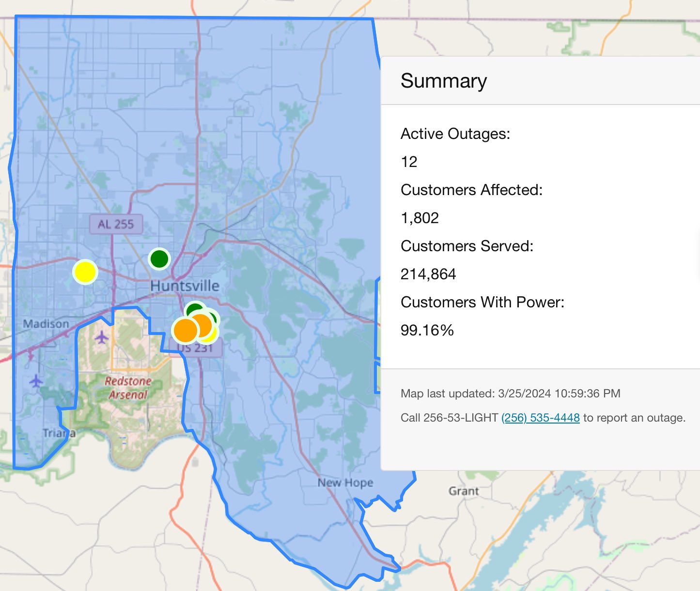Click the Grant town label

coord(464,491)
